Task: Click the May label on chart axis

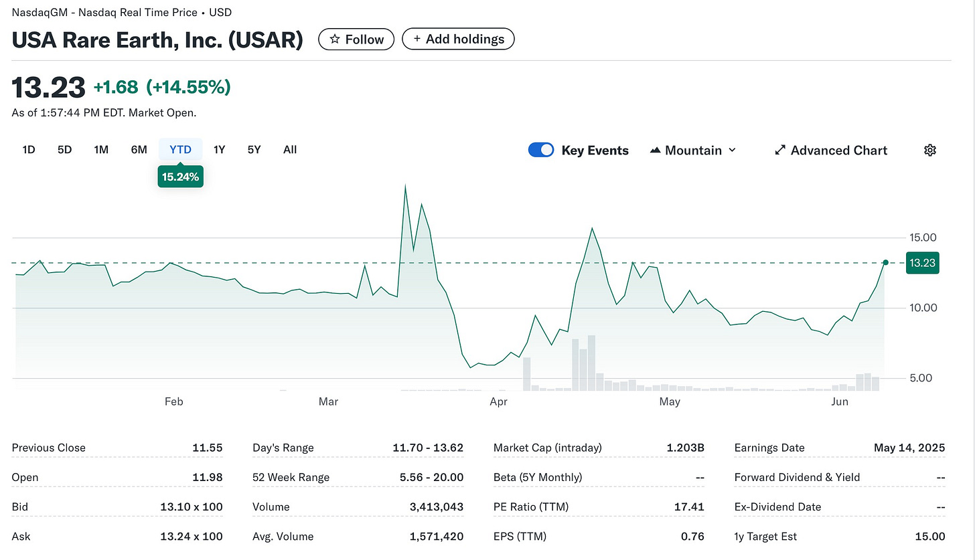Action: (670, 402)
